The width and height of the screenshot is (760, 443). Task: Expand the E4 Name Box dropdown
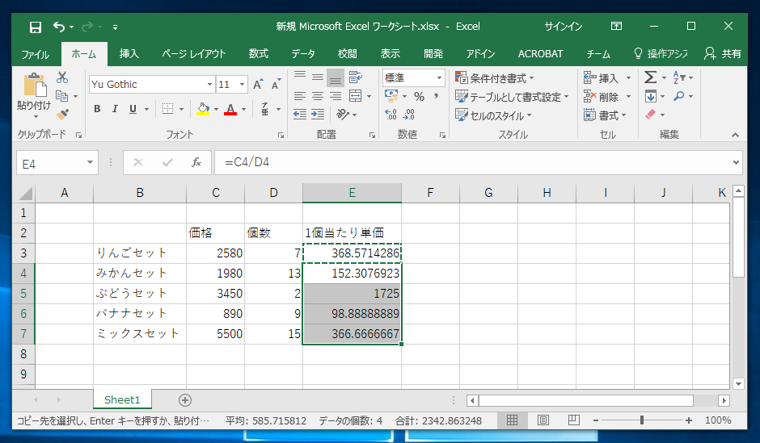pos(91,162)
